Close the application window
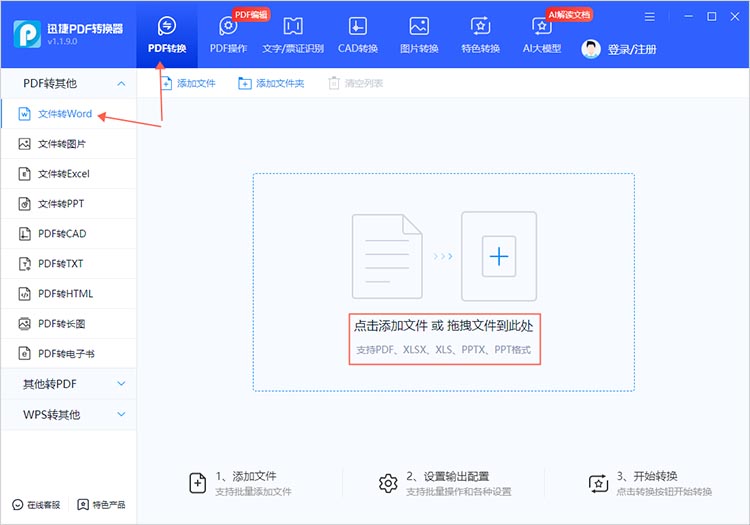 pyautogui.click(x=735, y=17)
